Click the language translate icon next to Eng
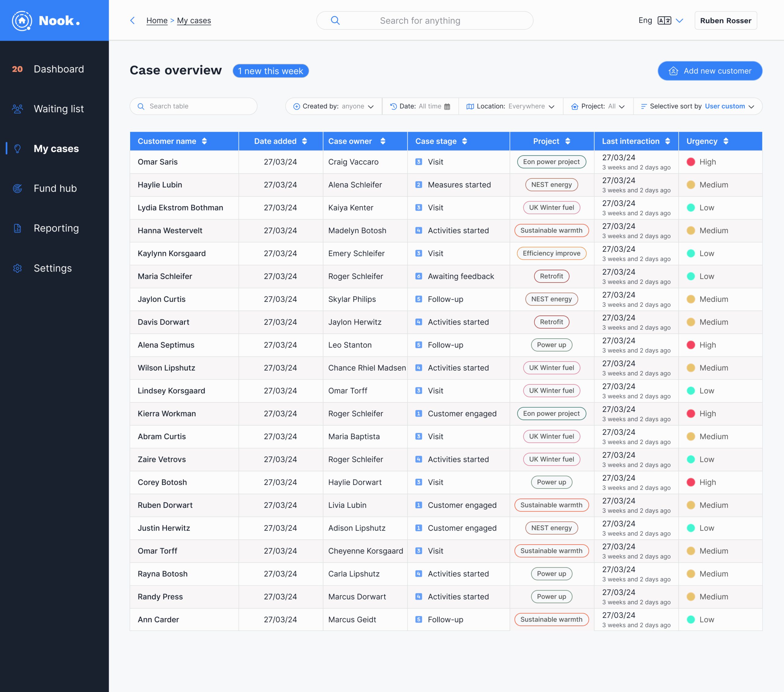 [664, 20]
